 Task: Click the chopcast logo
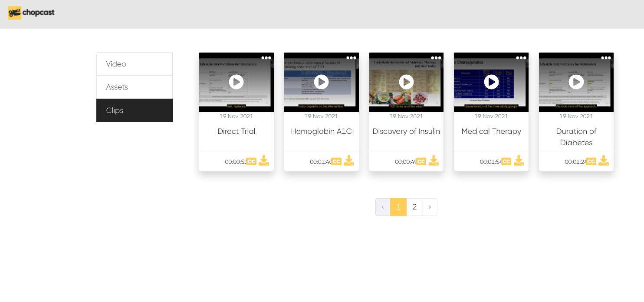click(x=31, y=13)
